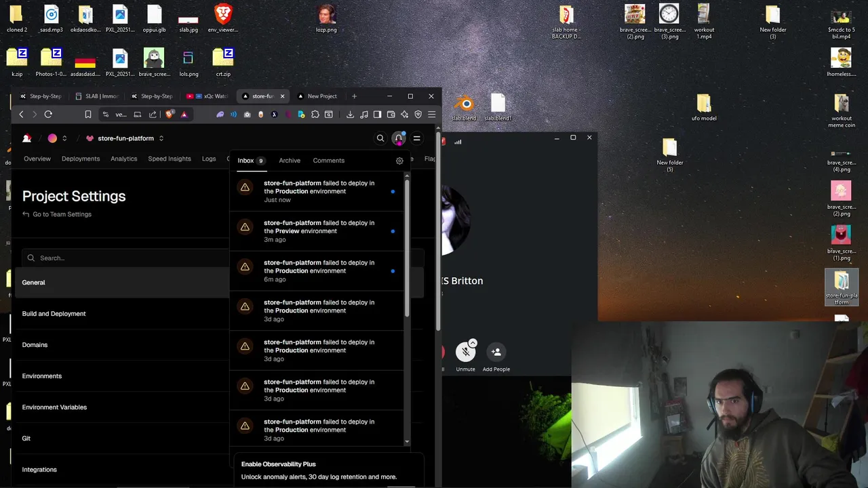This screenshot has width=868, height=488.
Task: Expand the team switcher chevron
Action: point(64,138)
